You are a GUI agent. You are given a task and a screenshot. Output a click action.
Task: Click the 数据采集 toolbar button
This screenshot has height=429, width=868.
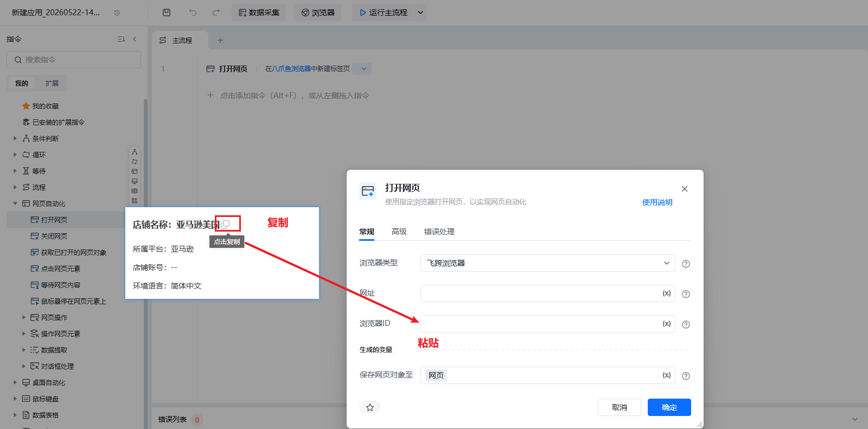[x=259, y=12]
